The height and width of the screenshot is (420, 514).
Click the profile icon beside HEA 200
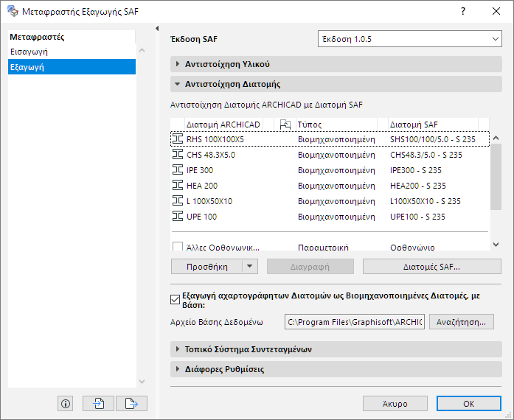(177, 186)
